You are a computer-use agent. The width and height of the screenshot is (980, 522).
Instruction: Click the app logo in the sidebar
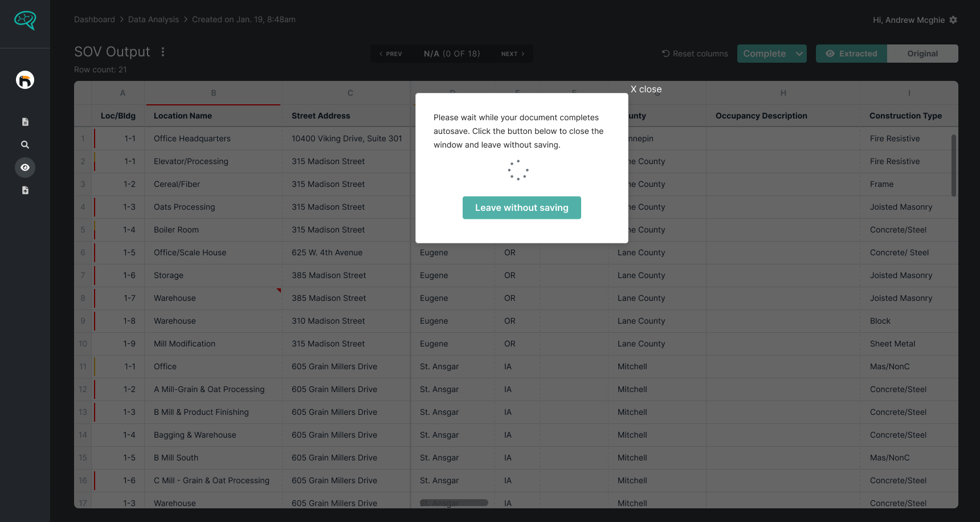point(25,21)
